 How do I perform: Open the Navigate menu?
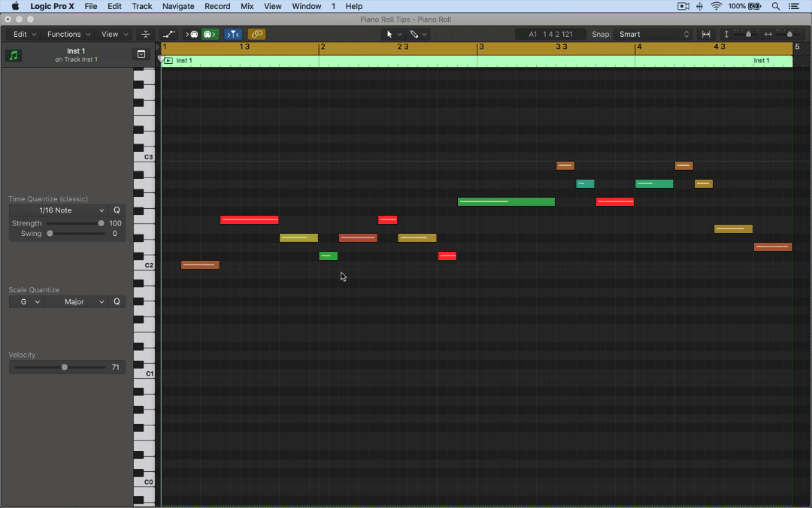point(178,6)
